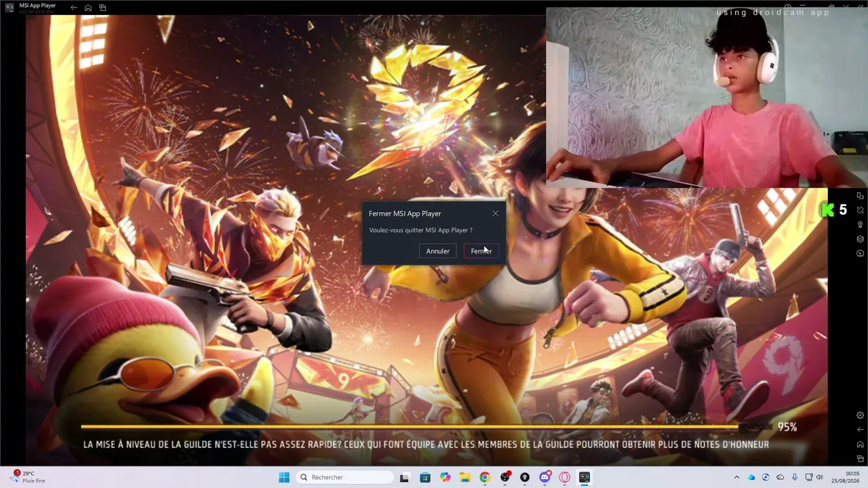Open volume control from the system tray

coord(820,477)
